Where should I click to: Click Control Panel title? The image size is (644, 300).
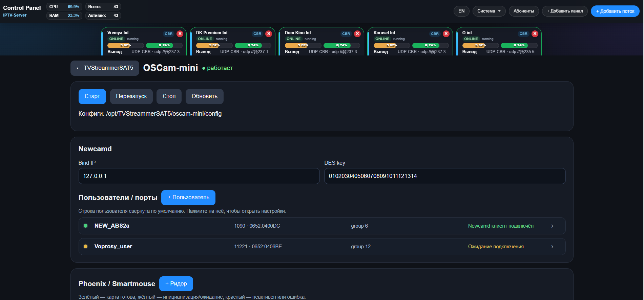[x=22, y=8]
